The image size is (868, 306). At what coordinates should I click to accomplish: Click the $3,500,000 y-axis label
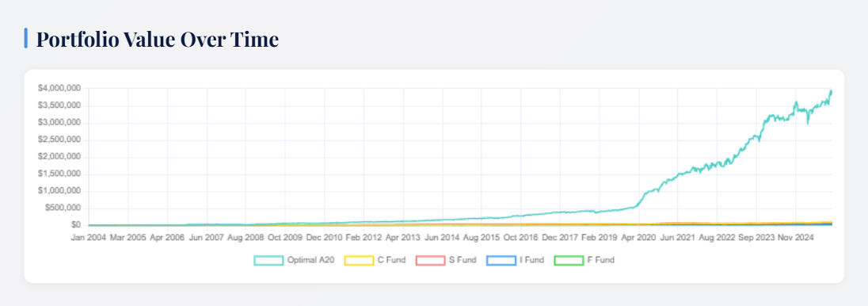(x=59, y=105)
